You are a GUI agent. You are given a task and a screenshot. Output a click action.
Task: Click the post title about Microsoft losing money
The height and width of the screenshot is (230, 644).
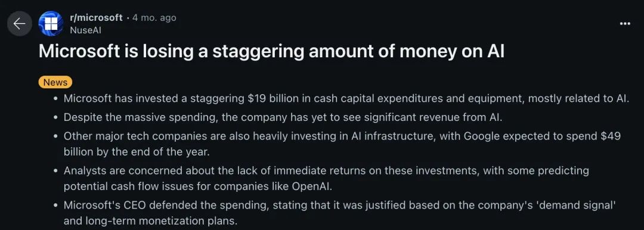[271, 52]
